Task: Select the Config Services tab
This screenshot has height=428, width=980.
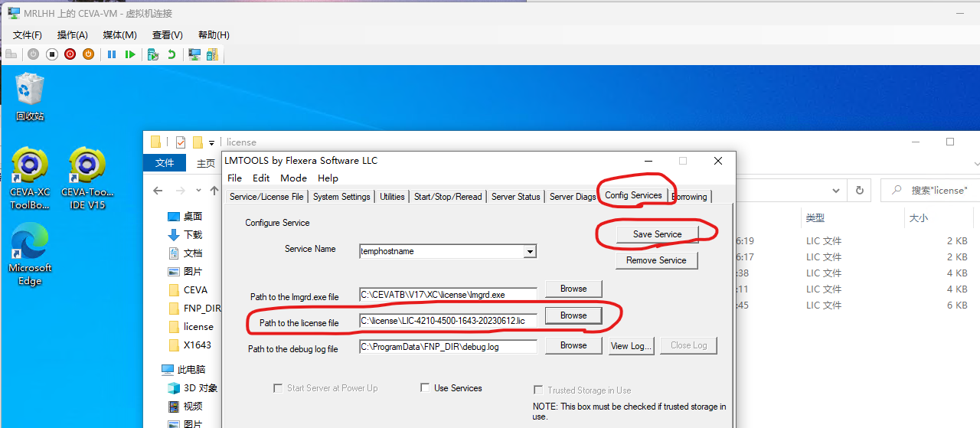Action: click(x=633, y=195)
